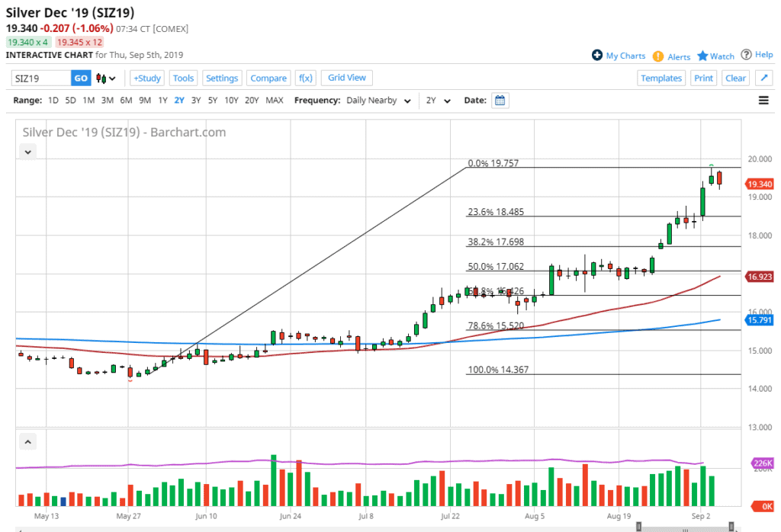Open the hamburger menu on the right
781x532 pixels.
[763, 101]
